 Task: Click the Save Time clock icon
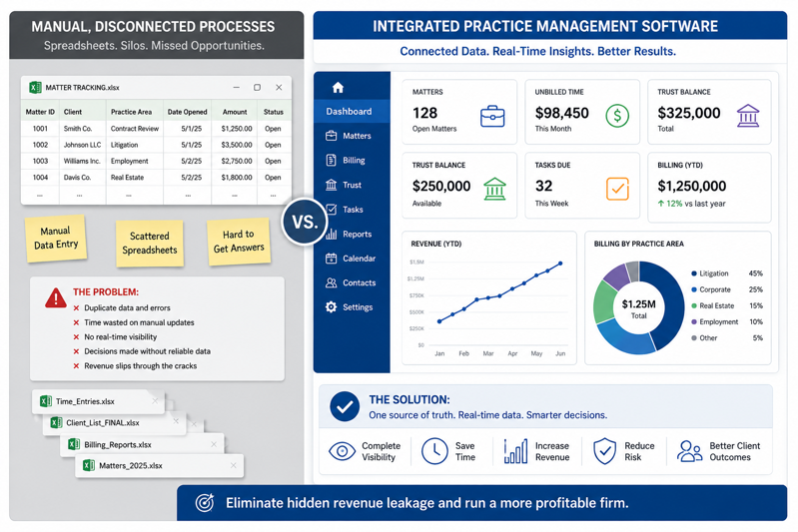click(x=434, y=451)
